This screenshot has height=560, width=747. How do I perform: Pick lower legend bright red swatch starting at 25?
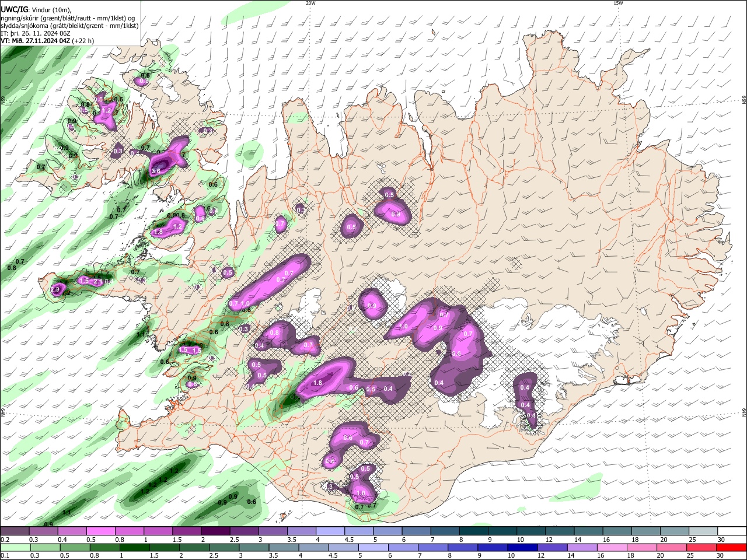pos(701,547)
